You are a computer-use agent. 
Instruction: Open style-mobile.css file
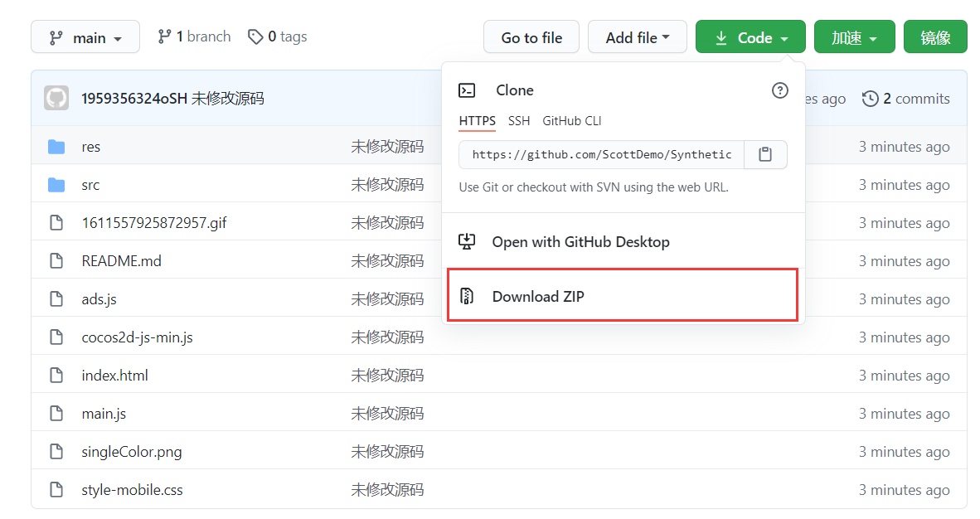coord(132,490)
